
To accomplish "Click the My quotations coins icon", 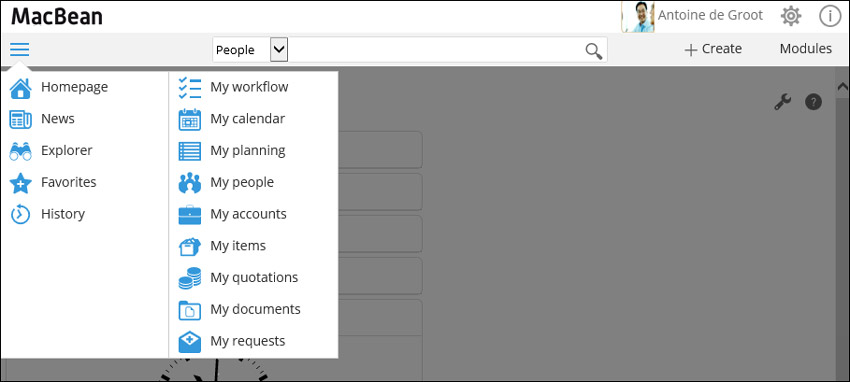I will [x=190, y=278].
